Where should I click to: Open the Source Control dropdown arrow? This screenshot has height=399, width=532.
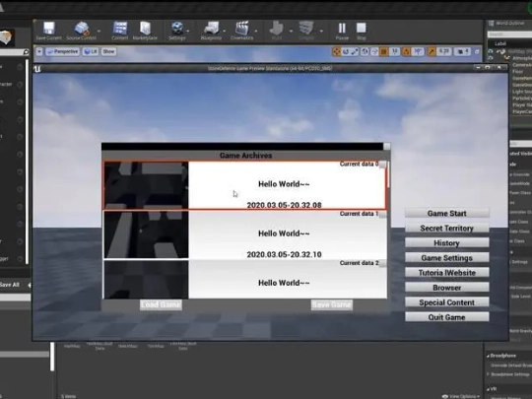99,31
